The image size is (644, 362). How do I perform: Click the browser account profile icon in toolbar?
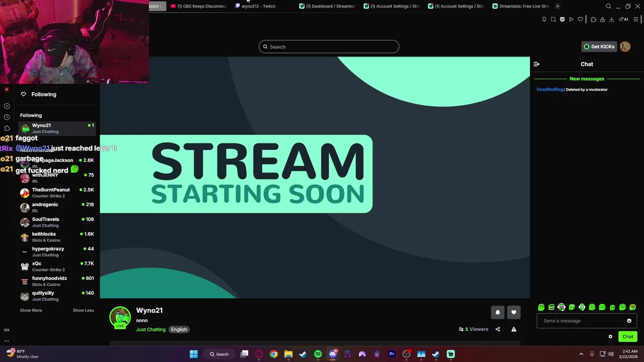602,20
